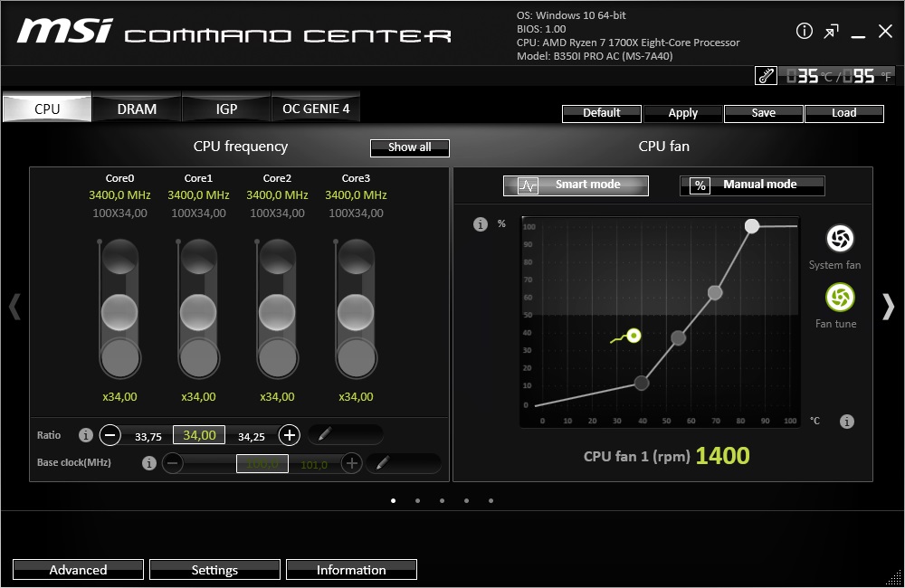
Task: Open the CPU tab
Action: (47, 108)
